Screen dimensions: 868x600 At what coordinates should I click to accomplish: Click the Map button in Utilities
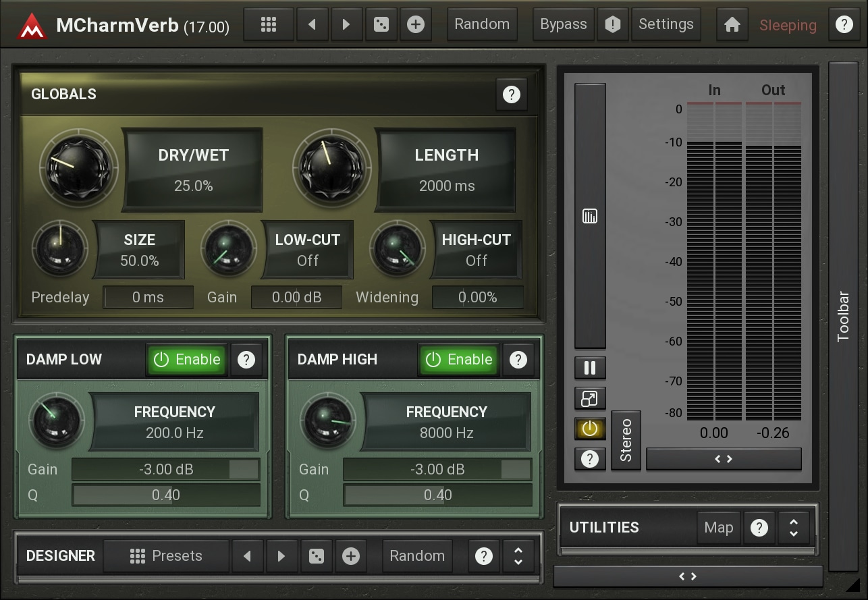718,528
